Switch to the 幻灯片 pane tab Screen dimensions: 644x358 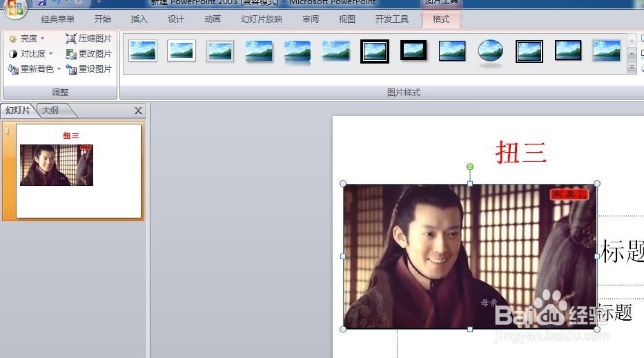[18, 111]
